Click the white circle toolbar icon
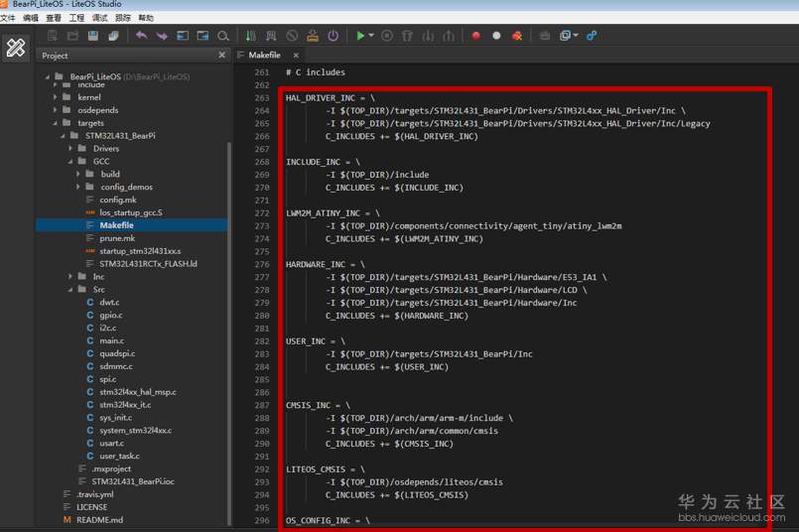Screen dimensions: 799x532 click(496, 36)
